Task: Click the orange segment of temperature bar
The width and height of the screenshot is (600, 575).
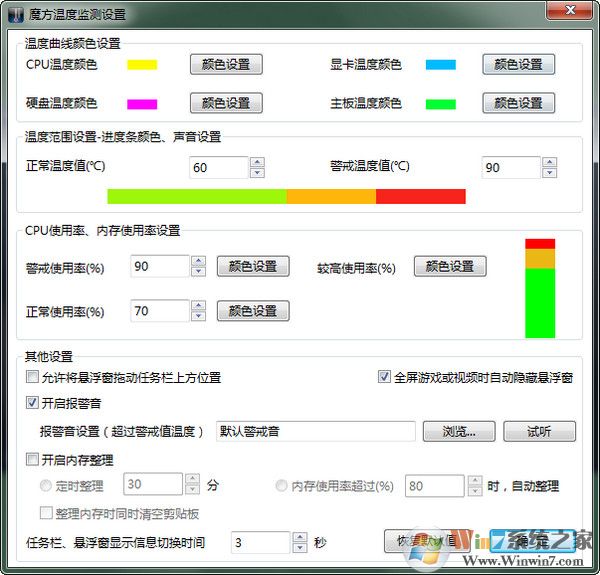Action: point(331,196)
